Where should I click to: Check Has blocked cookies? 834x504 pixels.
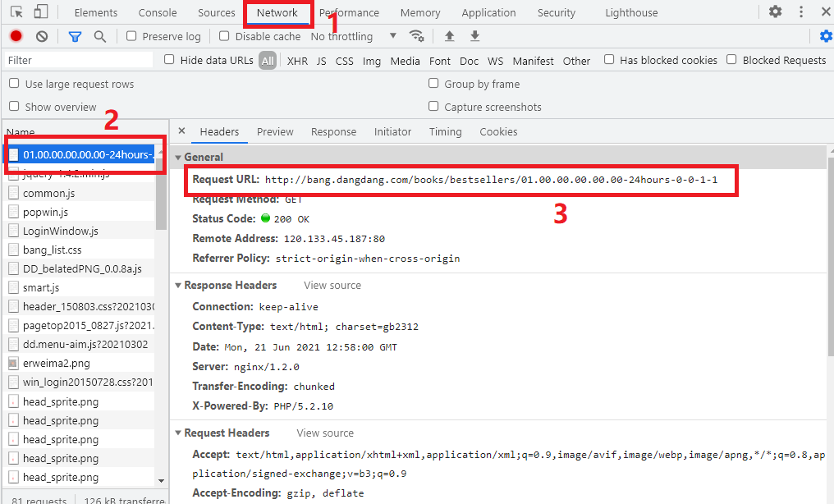pyautogui.click(x=609, y=59)
